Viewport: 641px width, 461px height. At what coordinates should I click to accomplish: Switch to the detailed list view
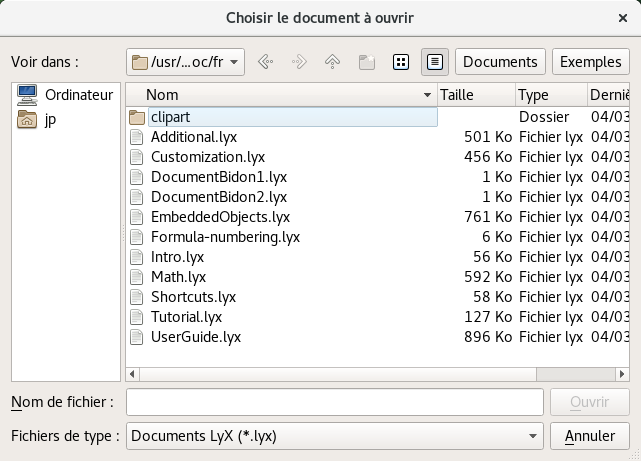pos(435,62)
